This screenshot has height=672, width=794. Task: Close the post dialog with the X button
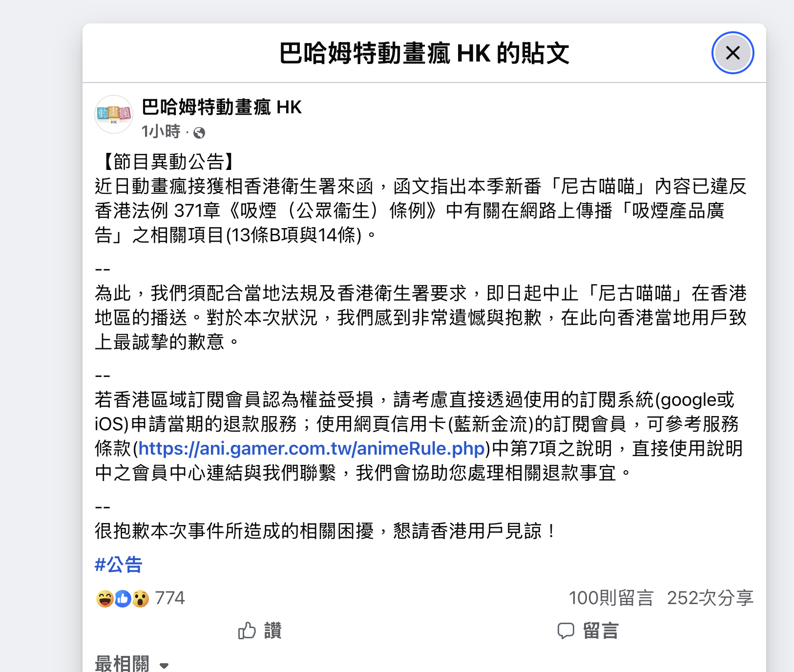tap(732, 53)
